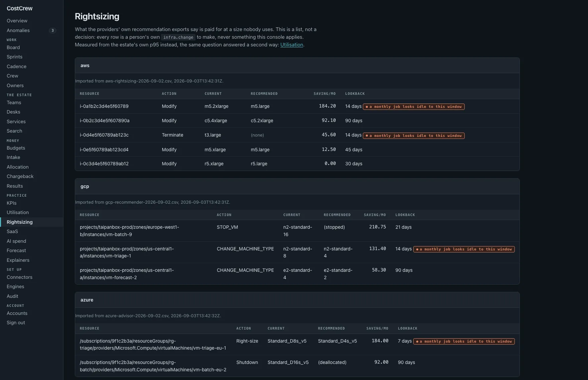Open the Forecast page

click(16, 250)
